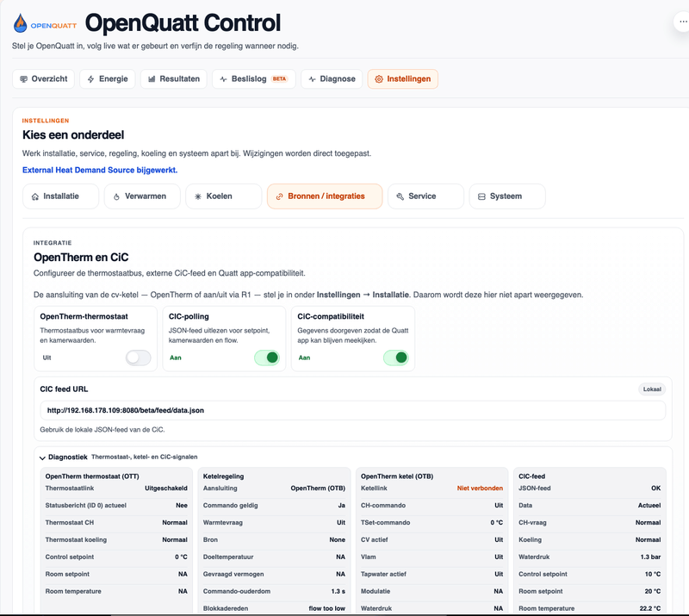The image size is (689, 616).
Task: Click the TSet-commando '0 °C' value
Action: coord(497,523)
